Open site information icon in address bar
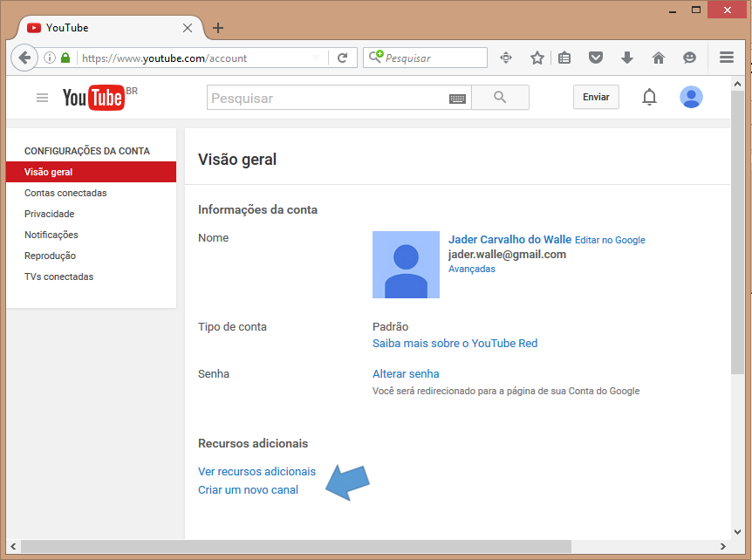The height and width of the screenshot is (560, 752). click(x=50, y=58)
